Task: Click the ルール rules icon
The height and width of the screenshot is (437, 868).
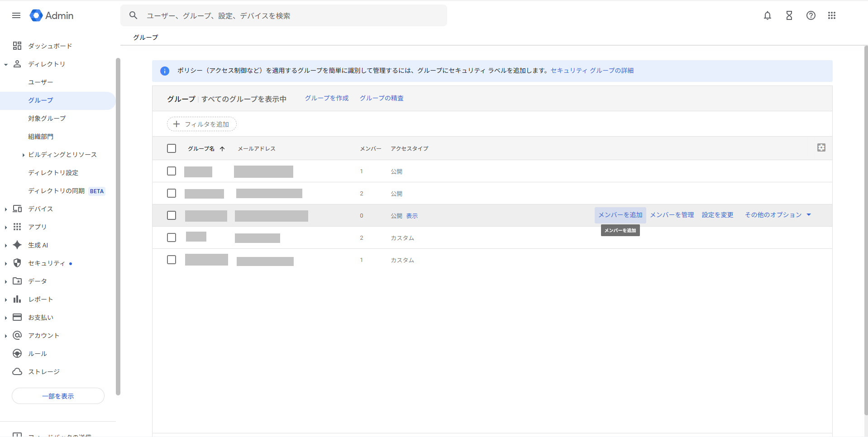Action: pyautogui.click(x=17, y=353)
